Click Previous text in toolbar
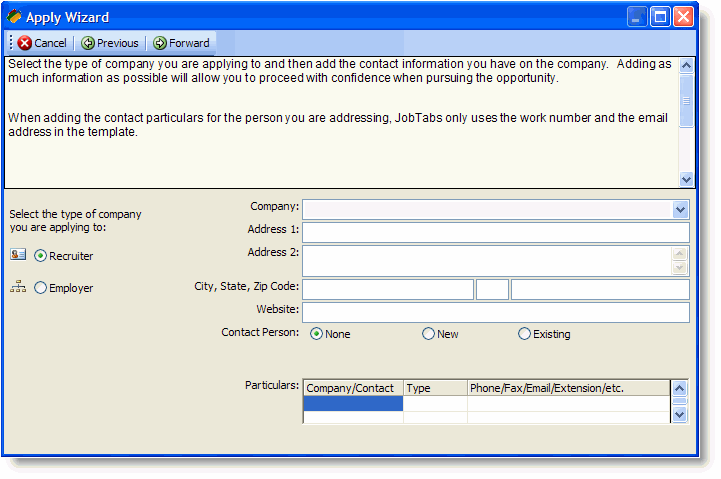The image size is (721, 479). click(x=118, y=43)
